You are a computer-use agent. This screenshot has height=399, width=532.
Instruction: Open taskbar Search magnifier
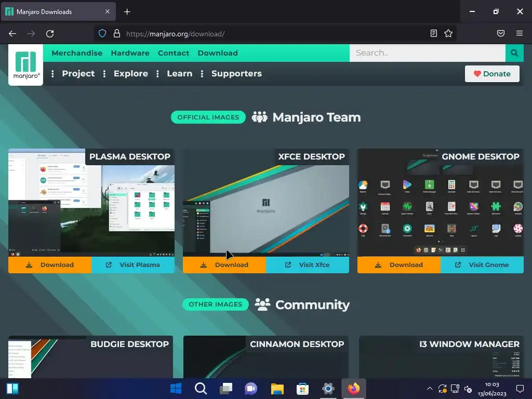coord(201,389)
